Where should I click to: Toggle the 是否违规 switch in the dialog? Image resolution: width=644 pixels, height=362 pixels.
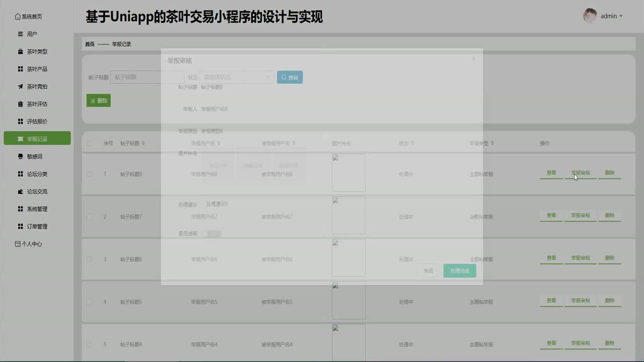coord(211,233)
